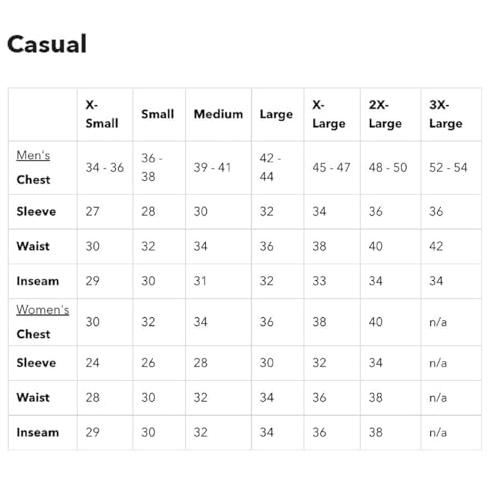Screen dimensions: 489x489
Task: Select men's Waist row label
Action: click(33, 246)
